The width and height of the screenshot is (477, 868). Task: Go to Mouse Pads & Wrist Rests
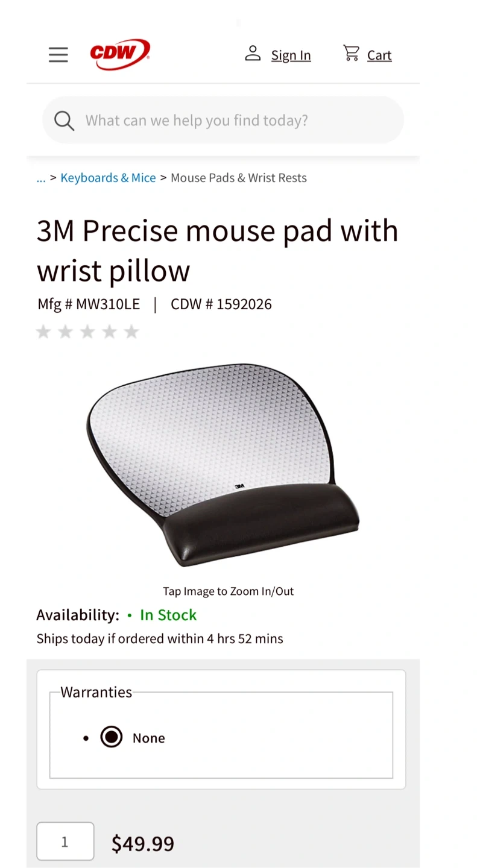point(239,178)
